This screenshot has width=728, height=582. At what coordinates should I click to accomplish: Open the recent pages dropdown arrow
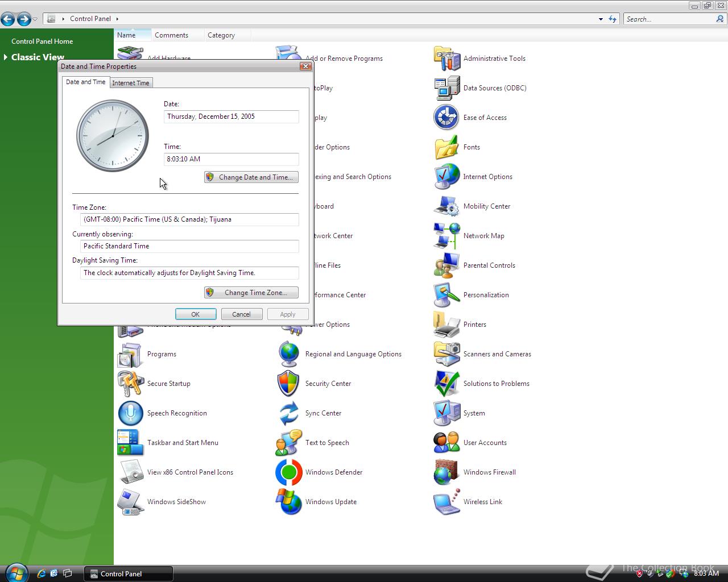pyautogui.click(x=35, y=19)
